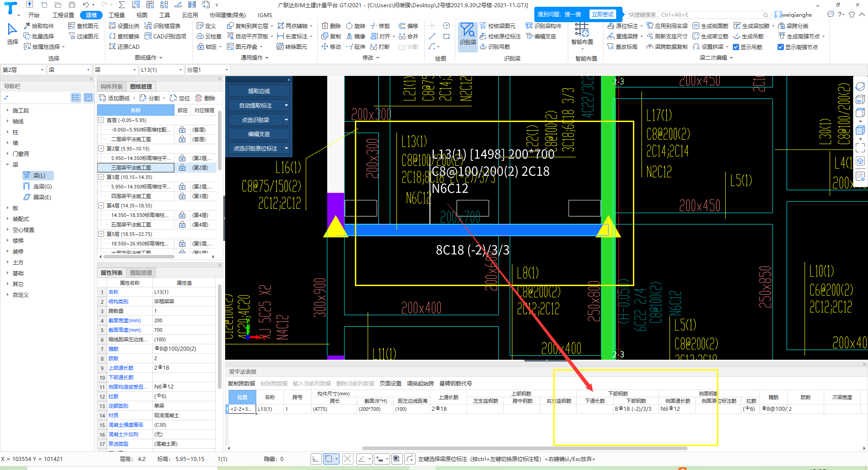Open dropdown arrow beside 点选识别梁

click(286, 120)
